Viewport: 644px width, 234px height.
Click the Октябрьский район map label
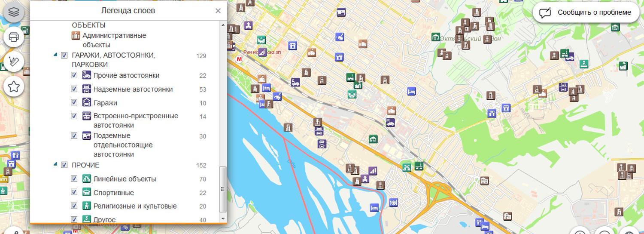pos(470,39)
